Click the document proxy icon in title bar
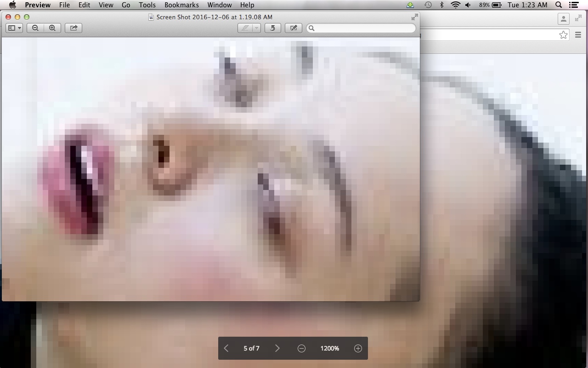Screen dimensions: 588x368 coord(151,17)
